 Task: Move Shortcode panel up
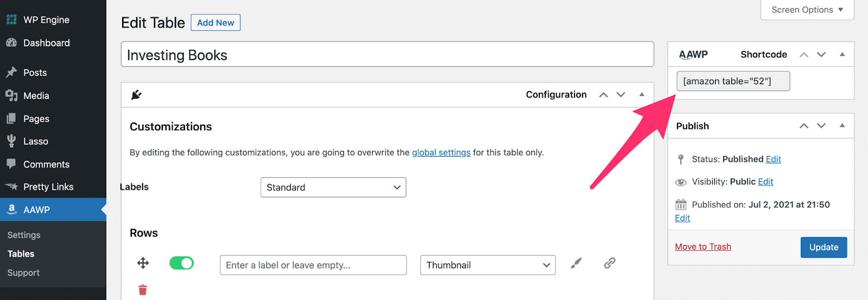pos(804,55)
